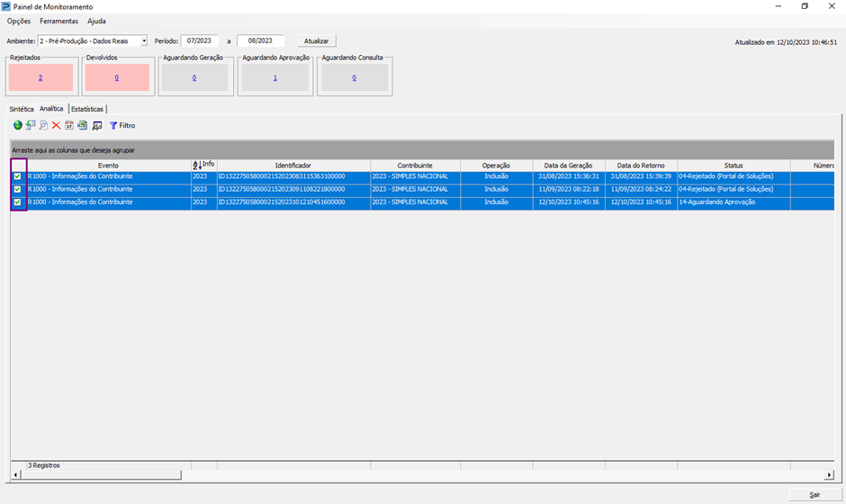846x504 pixels.
Task: Open the Filtro funnel filter
Action: coord(121,125)
